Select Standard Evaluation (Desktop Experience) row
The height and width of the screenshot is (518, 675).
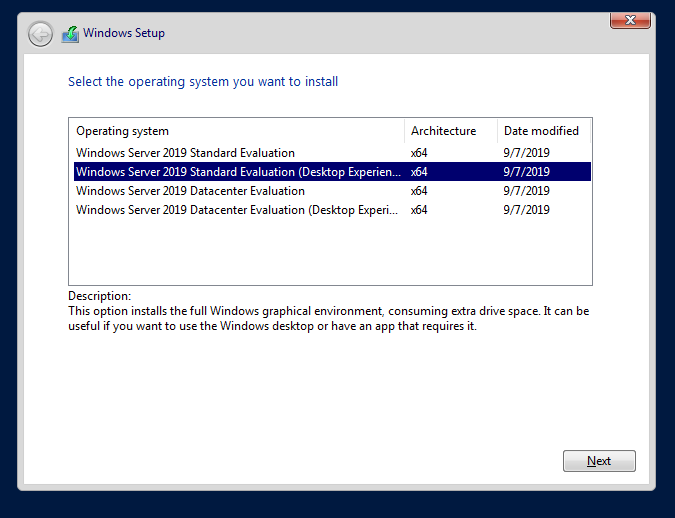[332, 172]
